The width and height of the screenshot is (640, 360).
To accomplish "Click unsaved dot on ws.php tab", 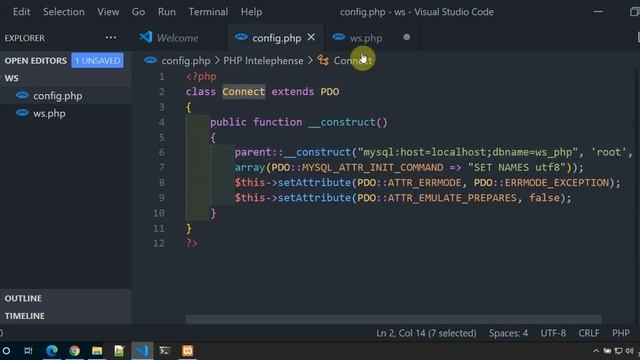I will pos(406,37).
